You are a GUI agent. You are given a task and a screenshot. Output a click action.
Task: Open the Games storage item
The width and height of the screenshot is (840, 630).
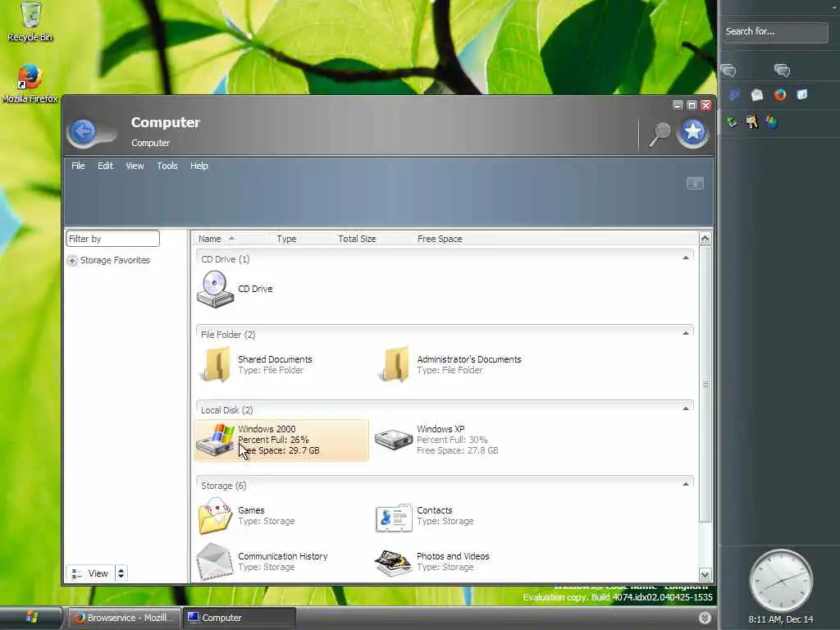pos(246,516)
